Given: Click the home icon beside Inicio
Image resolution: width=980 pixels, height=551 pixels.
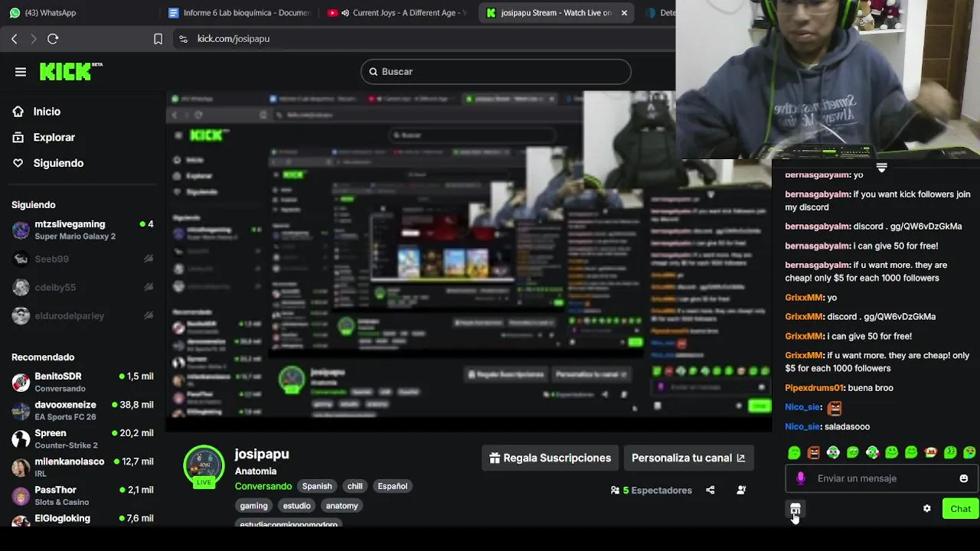Looking at the screenshot, I should (18, 112).
